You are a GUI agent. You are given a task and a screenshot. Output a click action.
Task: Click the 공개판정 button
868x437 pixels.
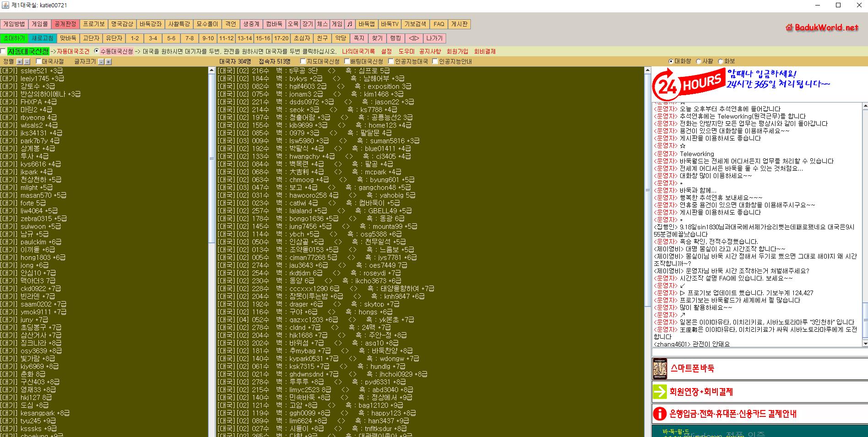pos(65,24)
